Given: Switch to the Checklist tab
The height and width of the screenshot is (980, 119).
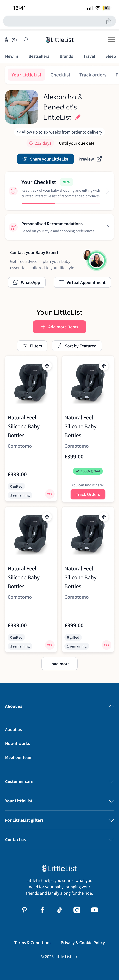Looking at the screenshot, I should click(x=60, y=75).
